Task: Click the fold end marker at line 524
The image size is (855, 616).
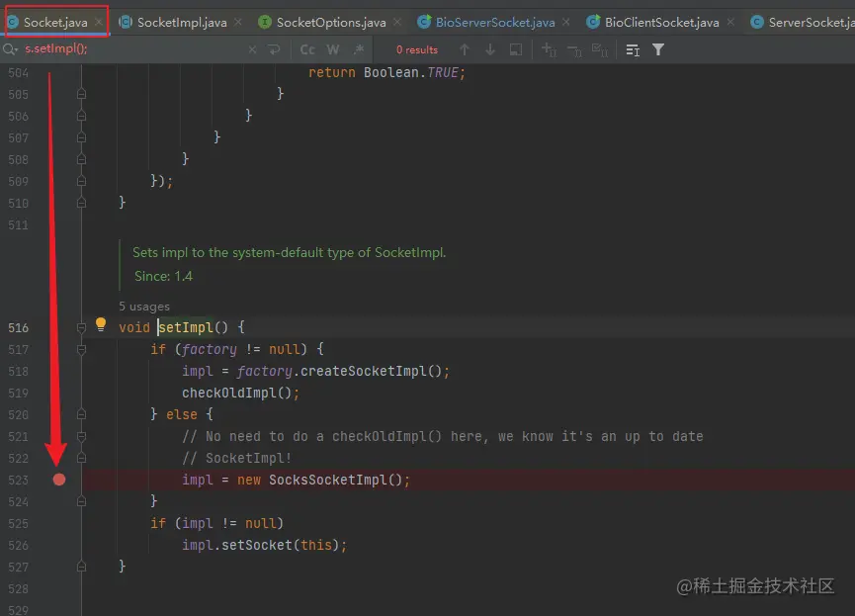Action: coord(81,501)
